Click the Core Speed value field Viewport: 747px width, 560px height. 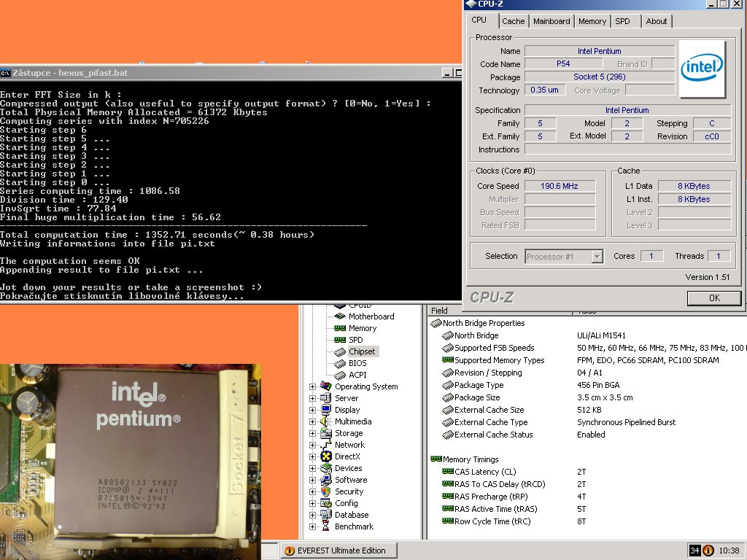pyautogui.click(x=560, y=186)
